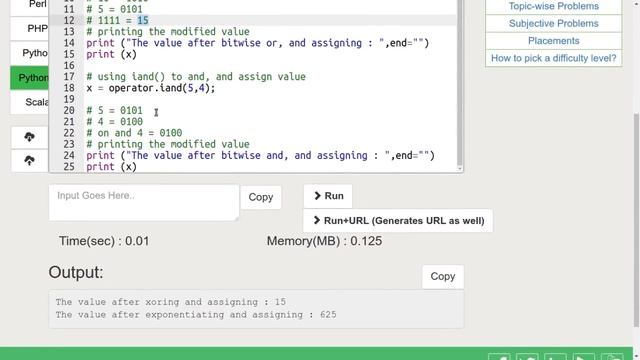Viewport: 640px width, 360px height.
Task: Select the PHP language tab
Action: (29, 29)
